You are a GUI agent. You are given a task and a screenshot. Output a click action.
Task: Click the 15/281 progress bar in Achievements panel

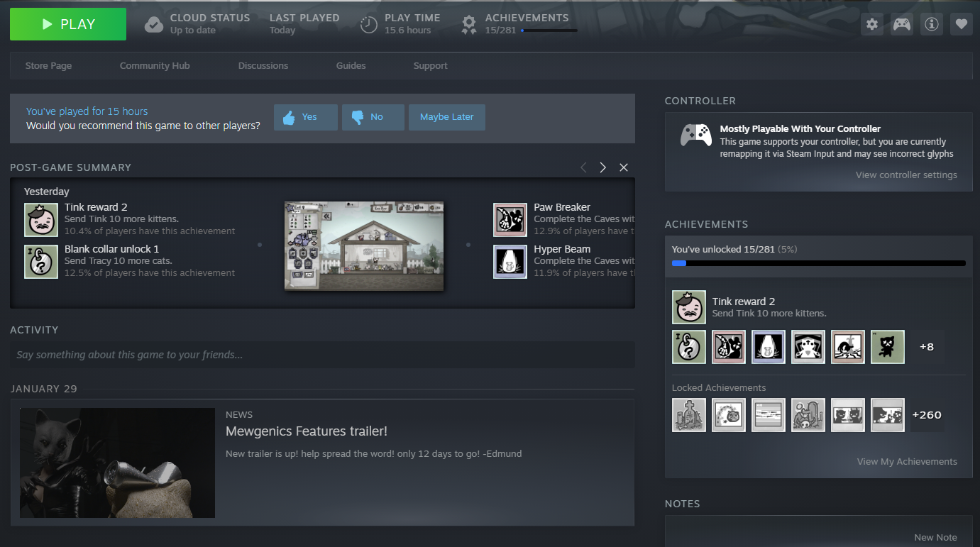(819, 263)
